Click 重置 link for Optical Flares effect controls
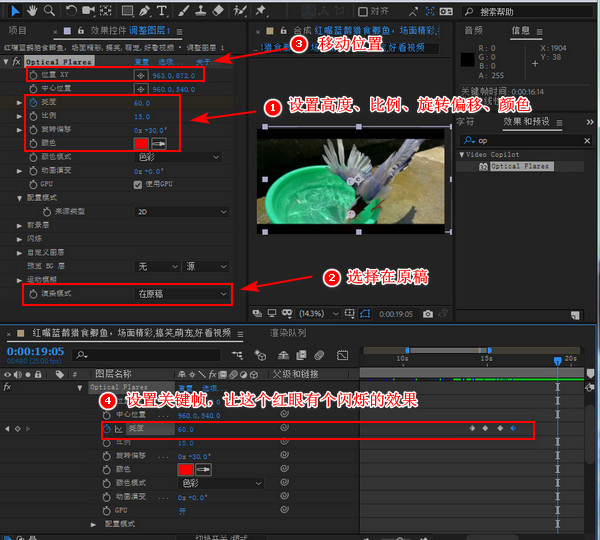This screenshot has width=600, height=540. point(142,62)
